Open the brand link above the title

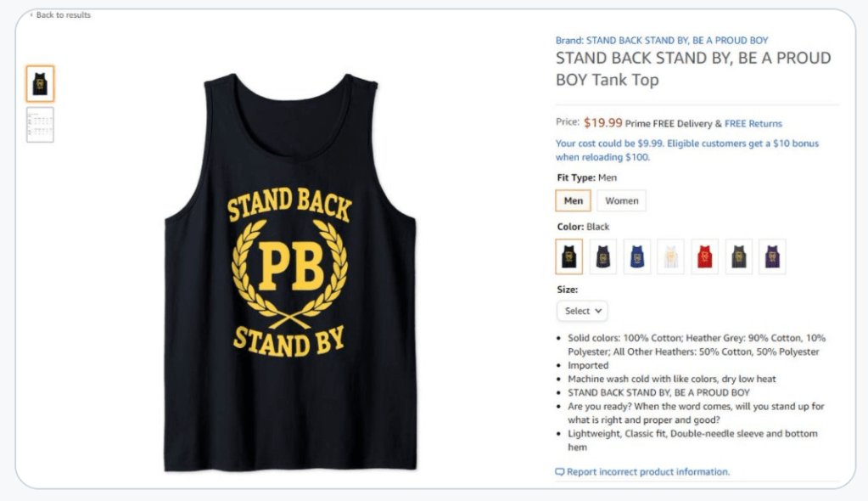[x=662, y=40]
